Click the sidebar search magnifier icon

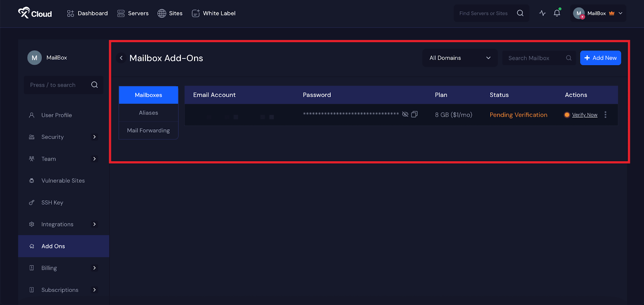tap(95, 85)
